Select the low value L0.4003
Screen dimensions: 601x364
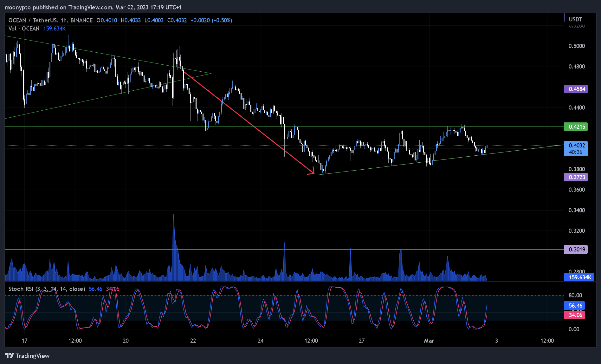[154, 20]
